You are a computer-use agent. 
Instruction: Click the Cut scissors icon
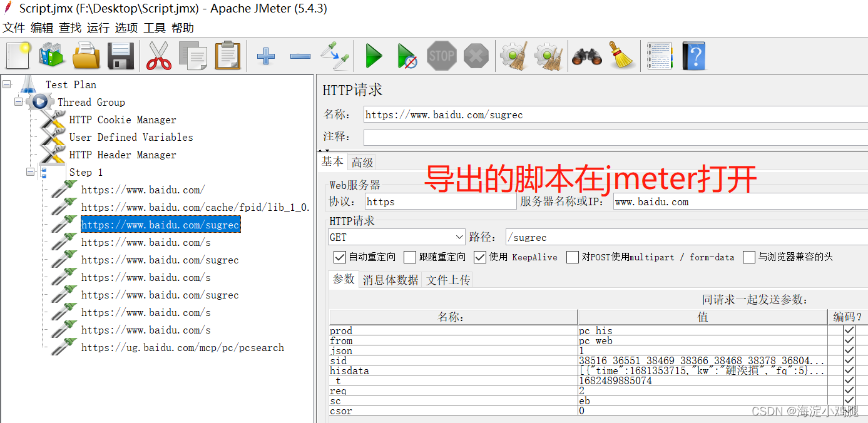coord(159,56)
